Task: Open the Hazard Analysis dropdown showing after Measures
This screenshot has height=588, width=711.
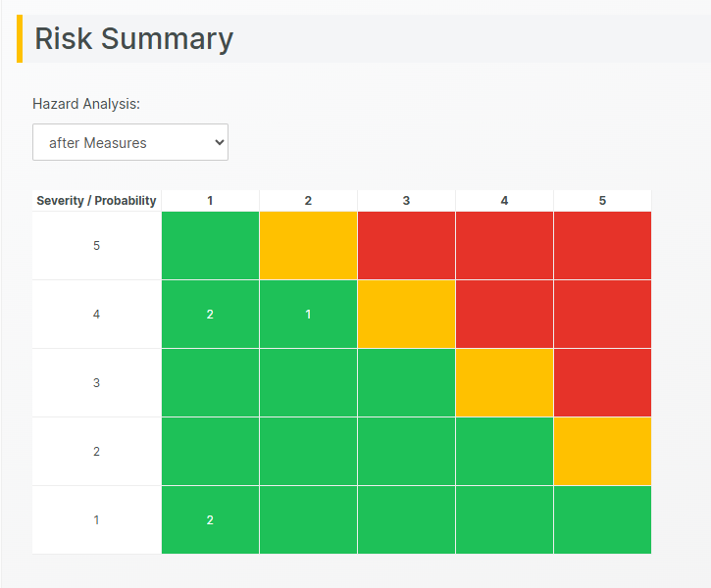Action: (x=130, y=142)
